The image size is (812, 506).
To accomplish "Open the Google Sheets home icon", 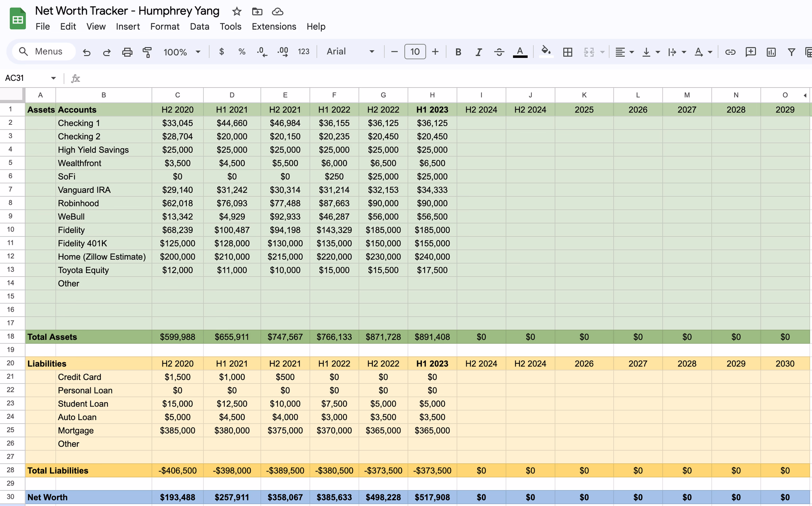I will pos(17,19).
